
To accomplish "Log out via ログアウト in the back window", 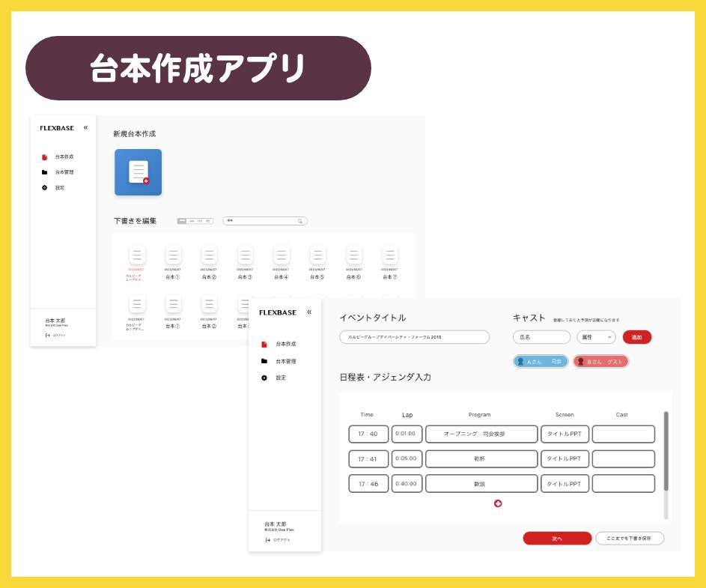I will pos(55,336).
